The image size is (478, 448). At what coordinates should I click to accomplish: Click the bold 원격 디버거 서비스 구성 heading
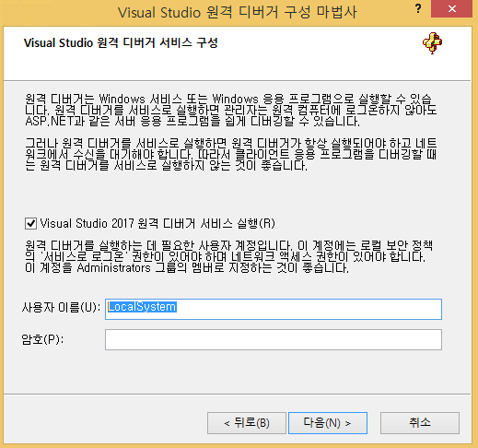pos(121,42)
